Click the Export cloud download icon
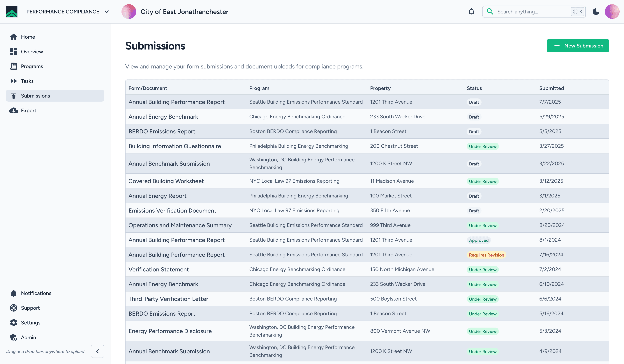 (x=14, y=110)
